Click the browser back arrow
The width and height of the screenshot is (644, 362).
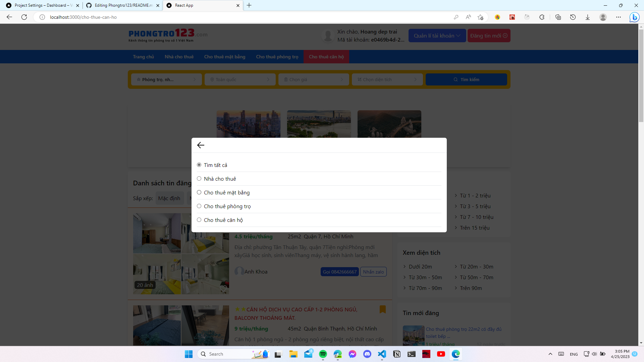[9, 17]
